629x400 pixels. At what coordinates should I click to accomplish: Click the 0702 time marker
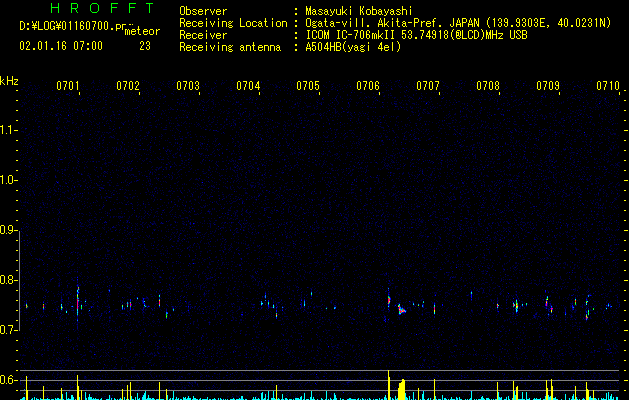[128, 85]
